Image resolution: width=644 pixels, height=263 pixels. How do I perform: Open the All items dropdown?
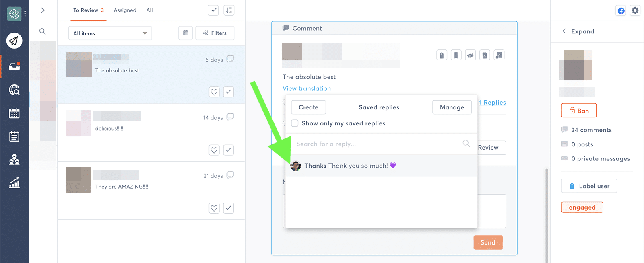110,33
